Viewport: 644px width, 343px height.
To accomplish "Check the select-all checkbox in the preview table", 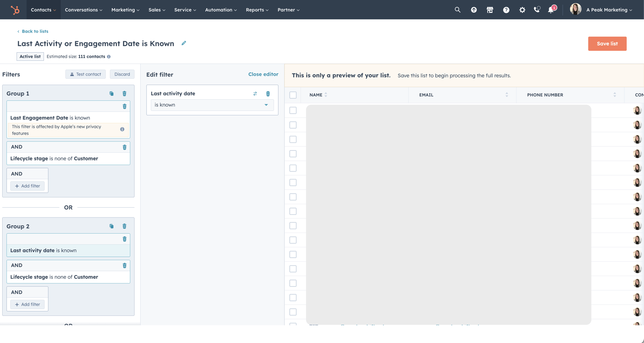I will tap(293, 95).
